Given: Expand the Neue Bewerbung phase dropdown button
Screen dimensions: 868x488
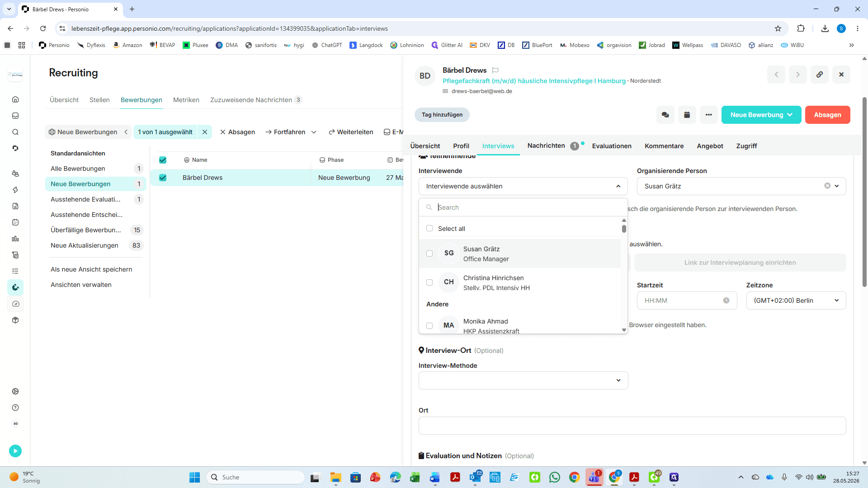Looking at the screenshot, I should [761, 115].
